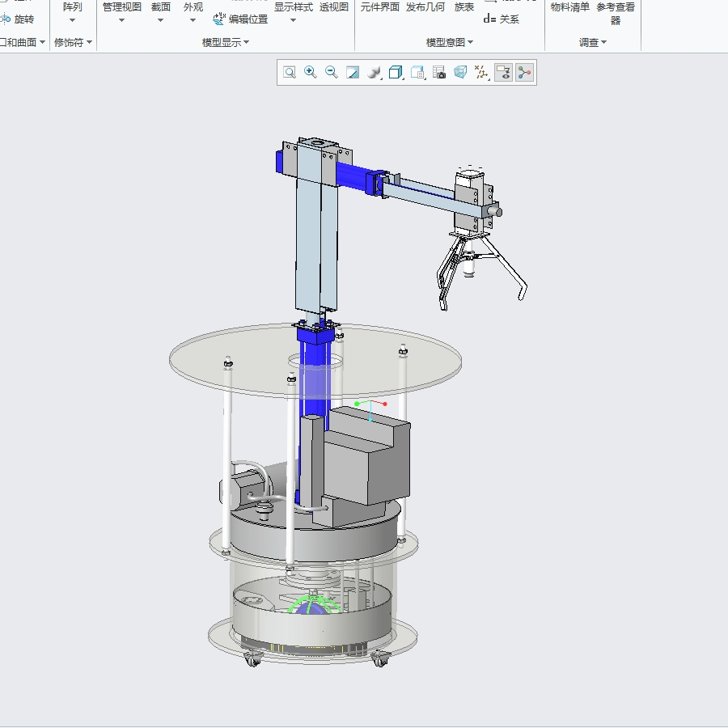Screen dimensions: 728x728
Task: Click the Refit view icon
Action: pyautogui.click(x=290, y=73)
